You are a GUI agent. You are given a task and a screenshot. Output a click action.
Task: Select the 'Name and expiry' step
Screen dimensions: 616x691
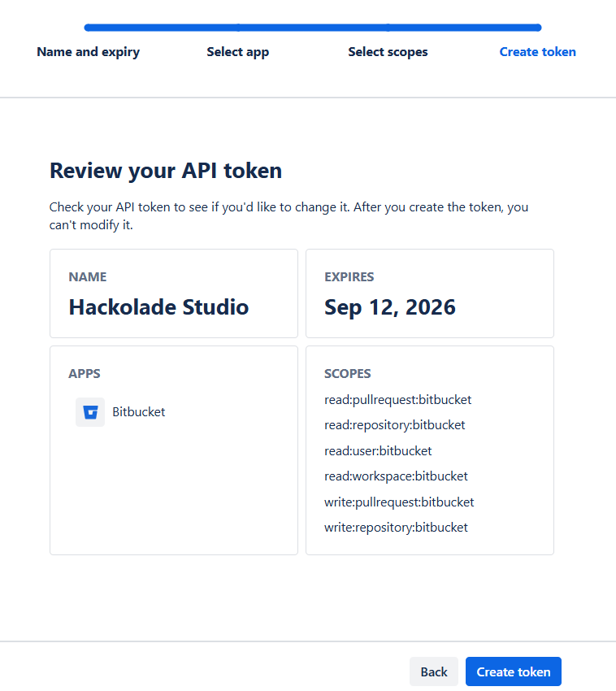coord(88,52)
